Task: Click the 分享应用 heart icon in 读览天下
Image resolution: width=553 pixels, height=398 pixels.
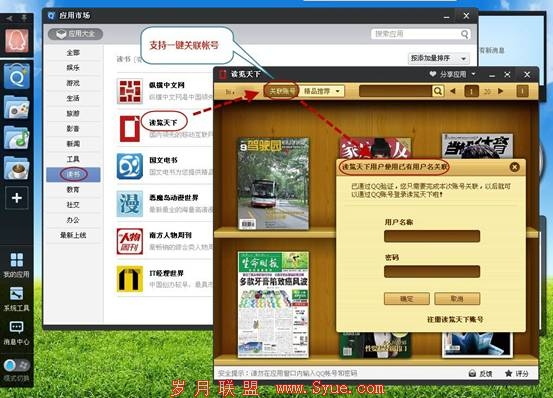Action: 433,74
